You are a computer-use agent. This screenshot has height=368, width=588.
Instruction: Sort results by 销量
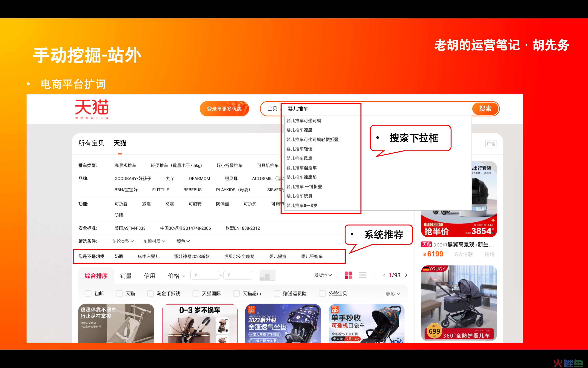(x=126, y=276)
